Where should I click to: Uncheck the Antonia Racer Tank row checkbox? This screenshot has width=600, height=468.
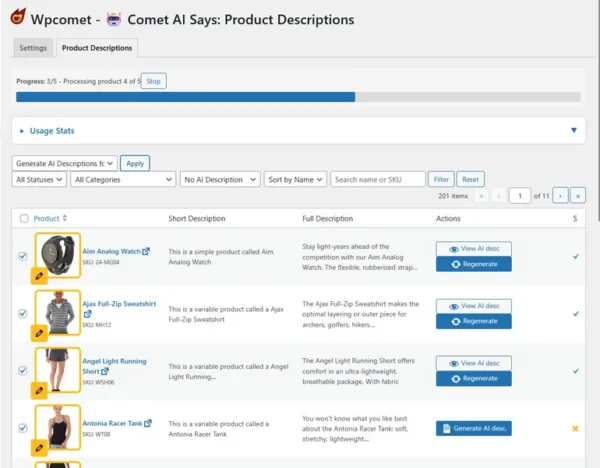click(23, 427)
